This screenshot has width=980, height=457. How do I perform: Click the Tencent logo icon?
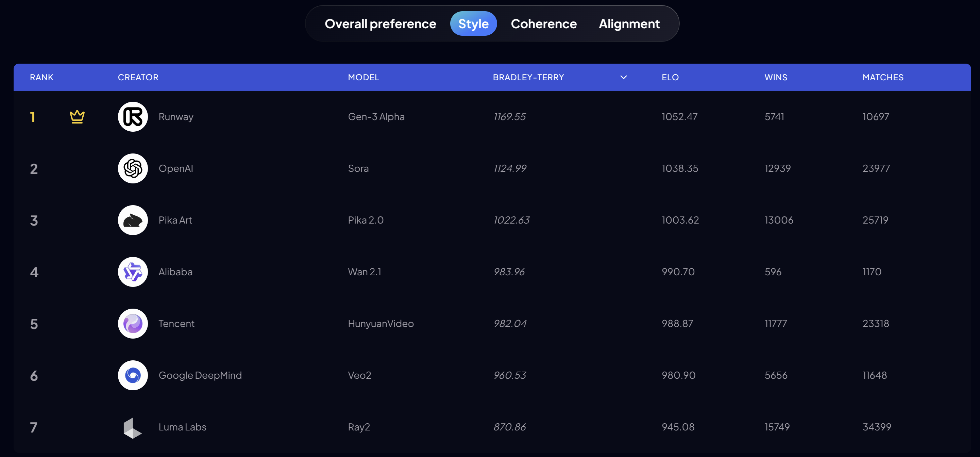(133, 324)
